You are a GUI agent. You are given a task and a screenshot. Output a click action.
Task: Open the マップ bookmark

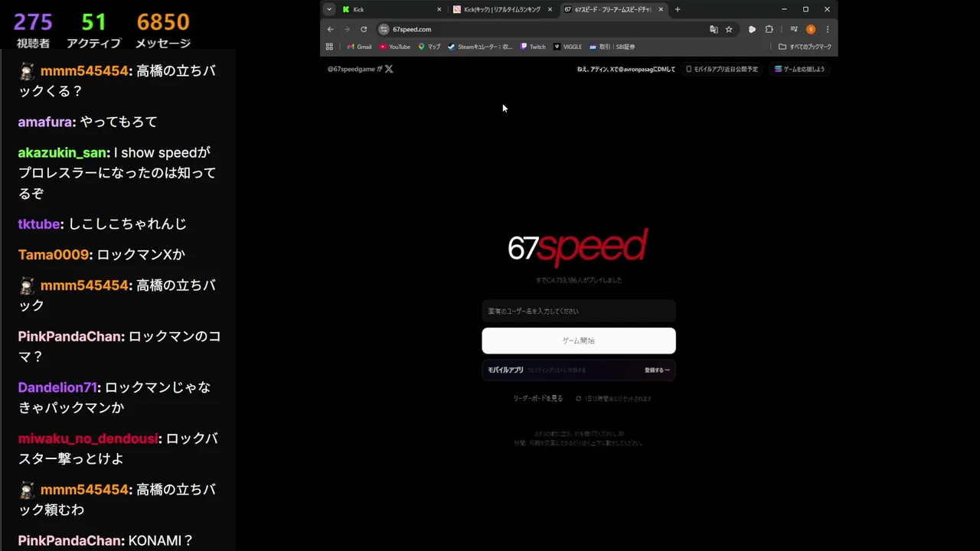tap(430, 47)
